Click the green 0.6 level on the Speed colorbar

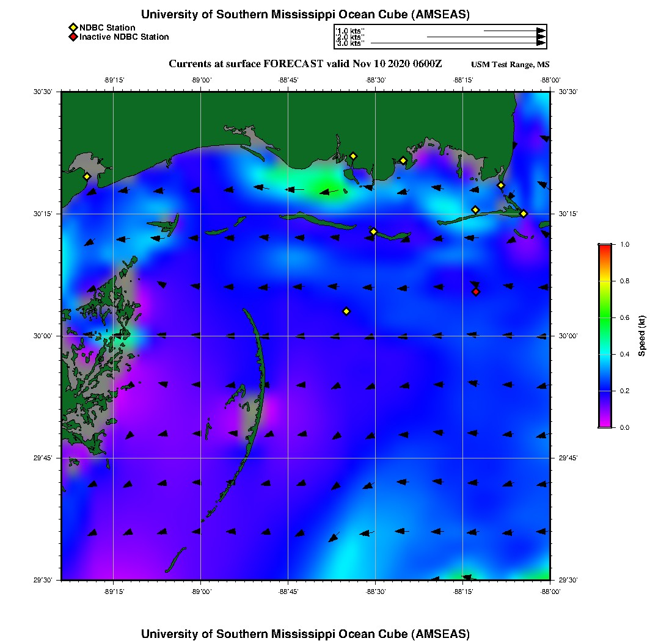(x=605, y=317)
